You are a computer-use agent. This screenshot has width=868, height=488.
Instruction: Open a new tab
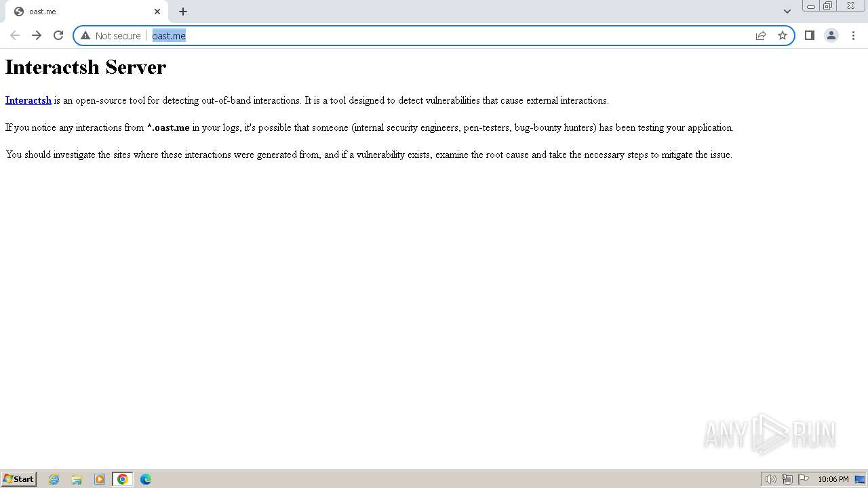click(x=182, y=12)
